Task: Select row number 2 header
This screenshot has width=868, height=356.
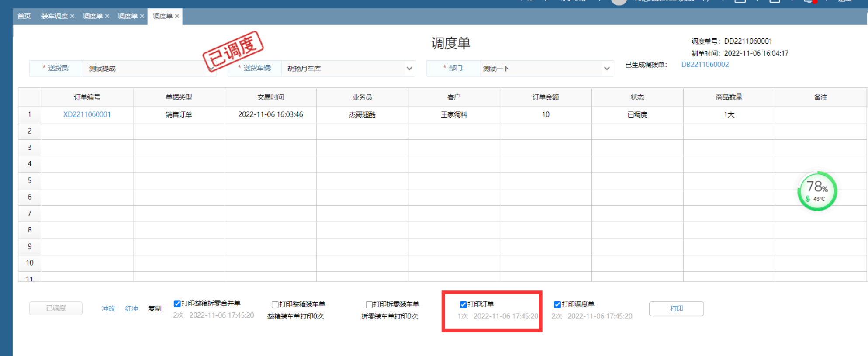Action: (30, 131)
